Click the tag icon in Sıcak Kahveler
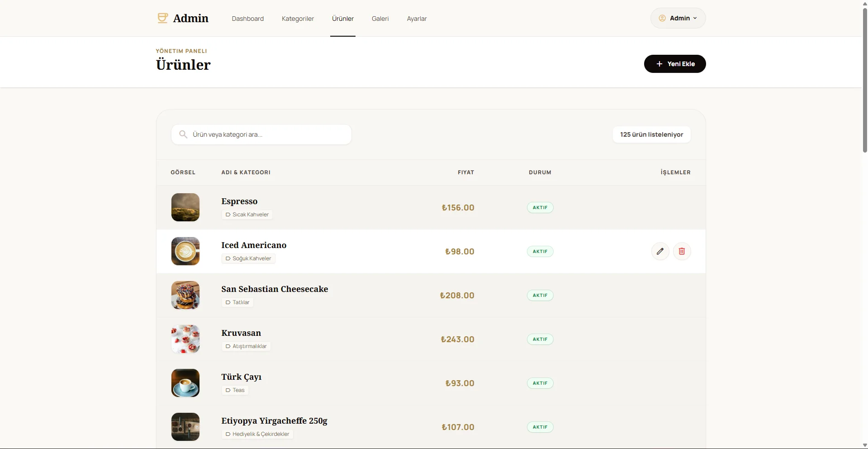868x449 pixels. (x=228, y=215)
